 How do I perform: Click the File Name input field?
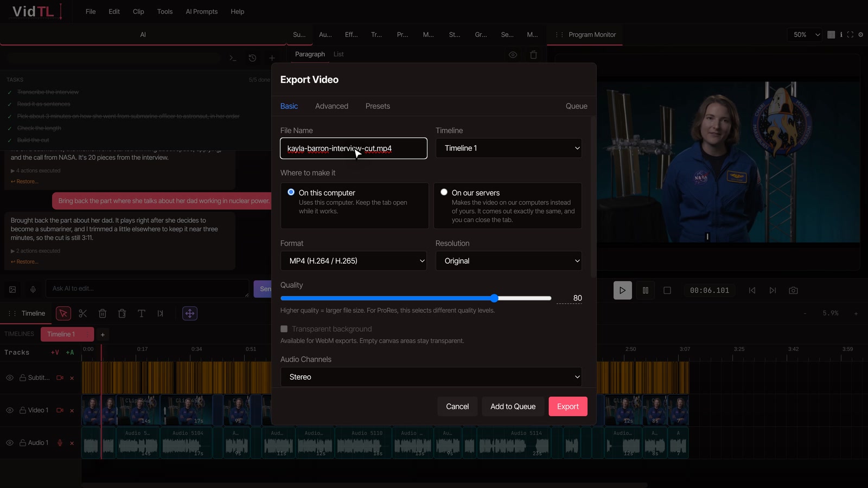tap(354, 149)
